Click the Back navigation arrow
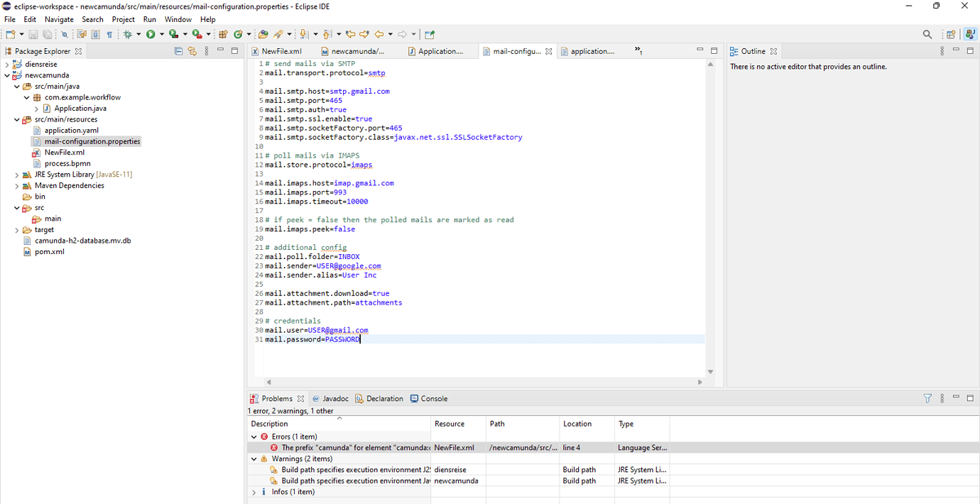The width and height of the screenshot is (980, 504). (379, 34)
